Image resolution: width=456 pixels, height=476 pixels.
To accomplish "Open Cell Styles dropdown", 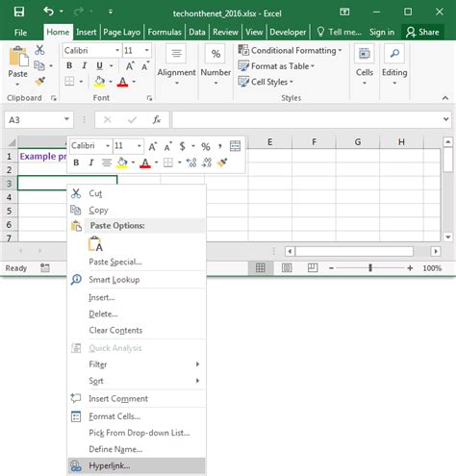I will [x=266, y=82].
